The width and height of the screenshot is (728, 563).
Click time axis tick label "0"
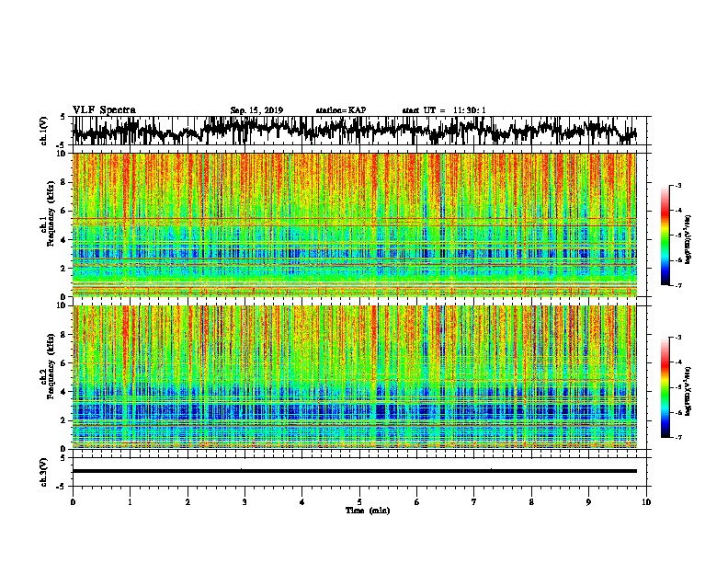point(73,502)
